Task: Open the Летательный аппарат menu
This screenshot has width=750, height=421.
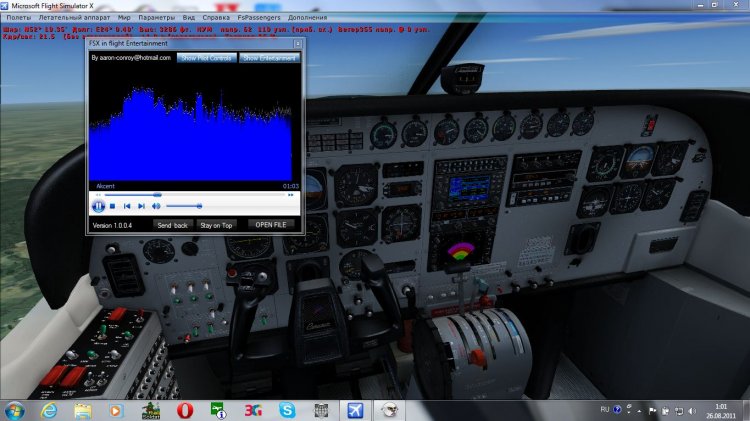Action: (74, 17)
